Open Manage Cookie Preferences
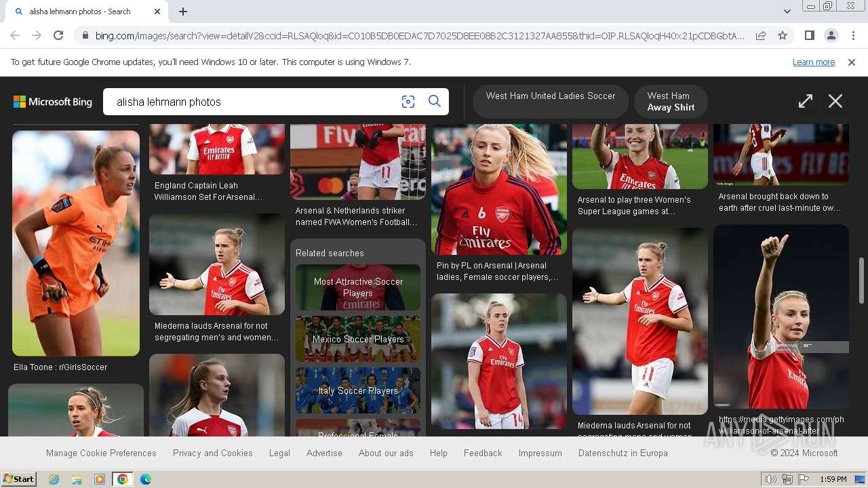868x488 pixels. click(101, 453)
